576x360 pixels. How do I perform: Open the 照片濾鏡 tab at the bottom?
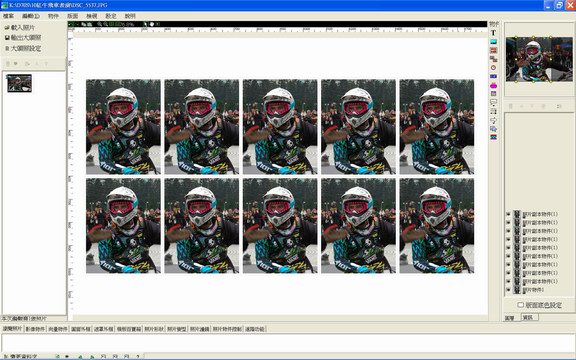pos(199,329)
